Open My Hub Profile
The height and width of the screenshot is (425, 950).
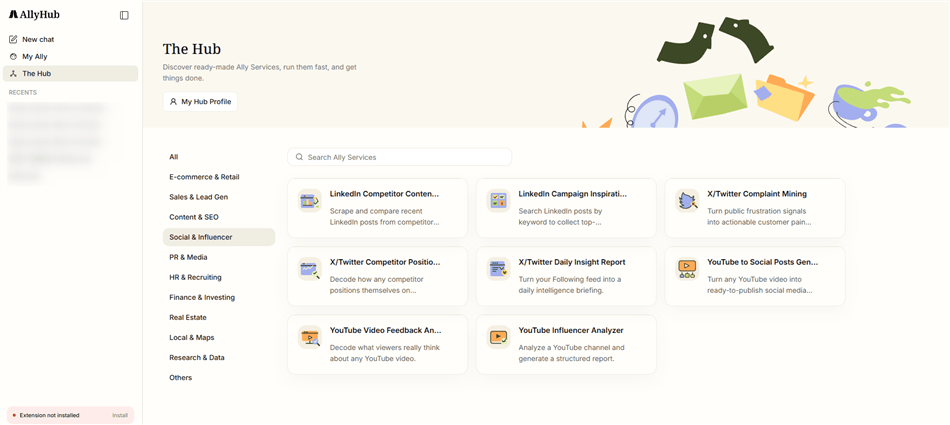200,102
